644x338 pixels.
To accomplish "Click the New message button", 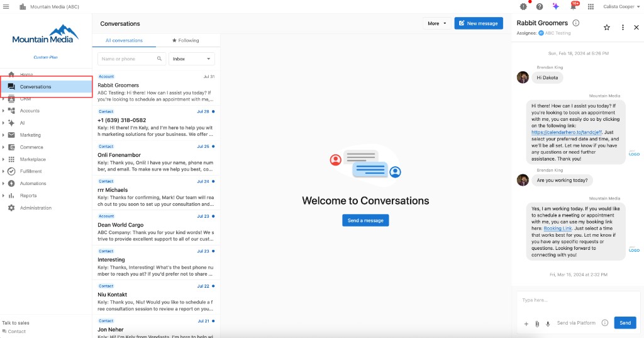I will [x=479, y=23].
